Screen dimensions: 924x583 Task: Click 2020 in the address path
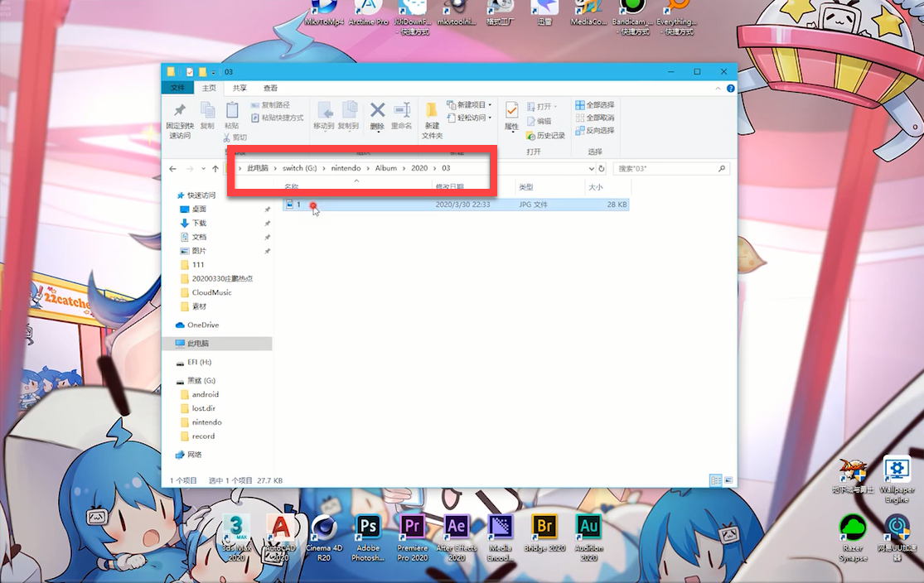tap(419, 168)
